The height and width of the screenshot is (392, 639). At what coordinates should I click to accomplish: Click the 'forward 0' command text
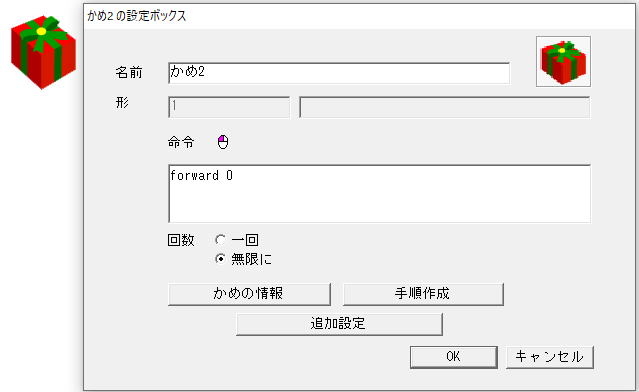(x=201, y=176)
